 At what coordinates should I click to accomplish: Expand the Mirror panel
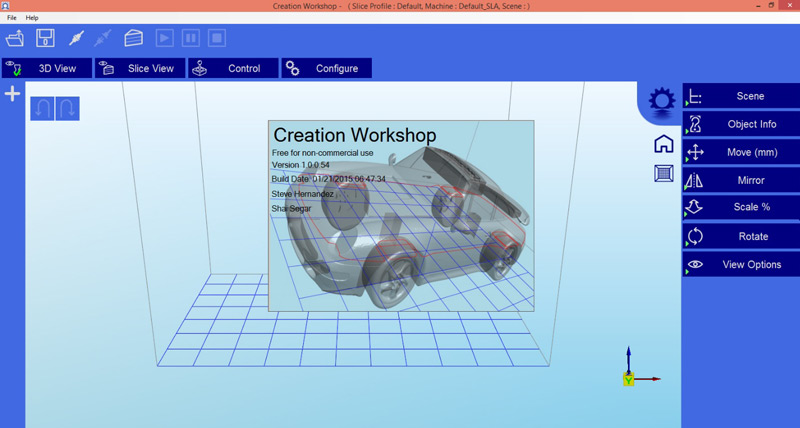click(741, 180)
